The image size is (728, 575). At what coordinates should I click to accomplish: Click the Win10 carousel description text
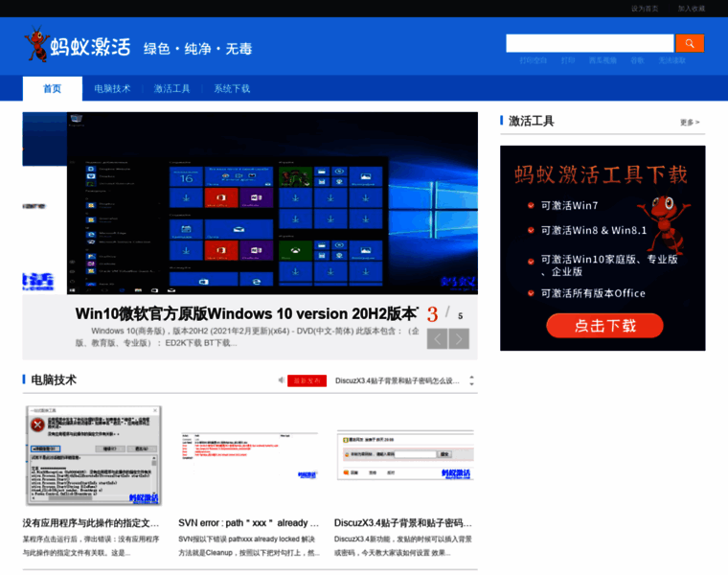click(x=247, y=337)
